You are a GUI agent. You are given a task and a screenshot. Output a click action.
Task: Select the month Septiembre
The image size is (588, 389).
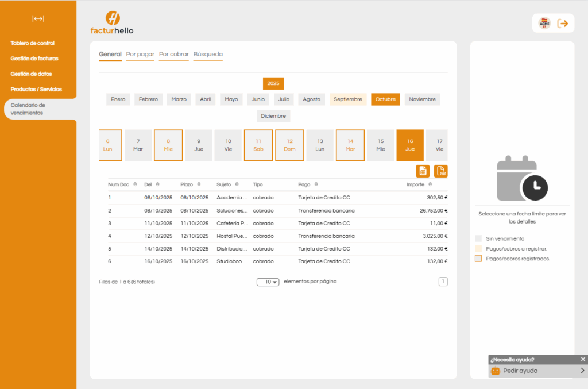pyautogui.click(x=348, y=99)
